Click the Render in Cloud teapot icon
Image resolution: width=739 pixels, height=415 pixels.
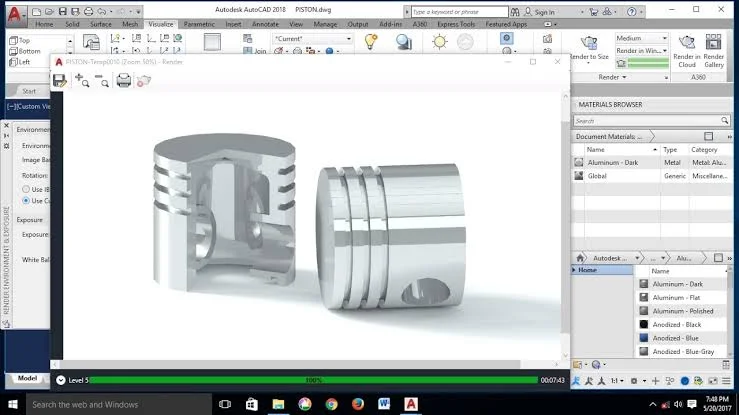(687, 42)
